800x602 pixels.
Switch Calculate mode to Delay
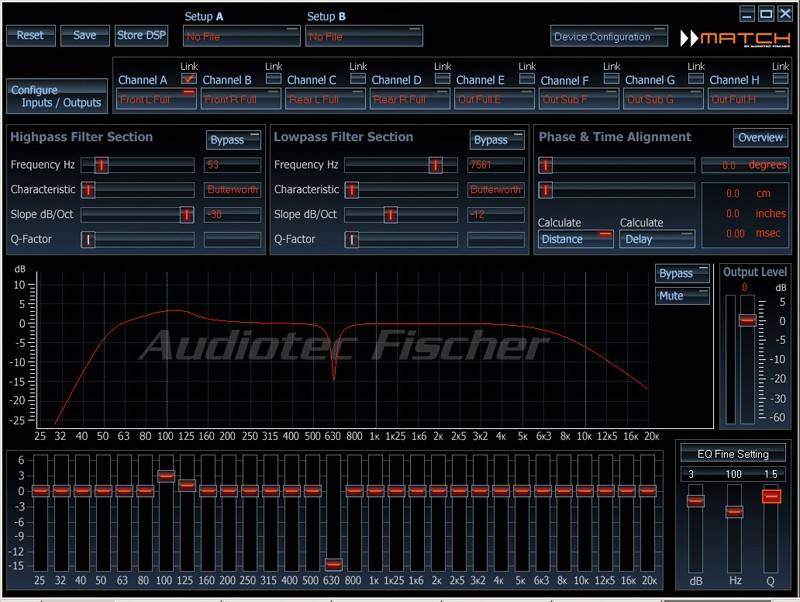(x=657, y=239)
